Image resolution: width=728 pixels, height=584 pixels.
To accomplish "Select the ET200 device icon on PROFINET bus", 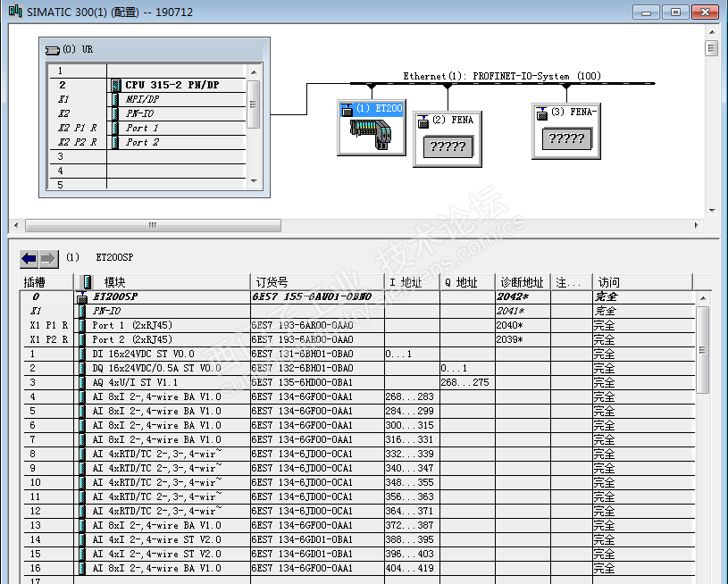I will pyautogui.click(x=372, y=128).
